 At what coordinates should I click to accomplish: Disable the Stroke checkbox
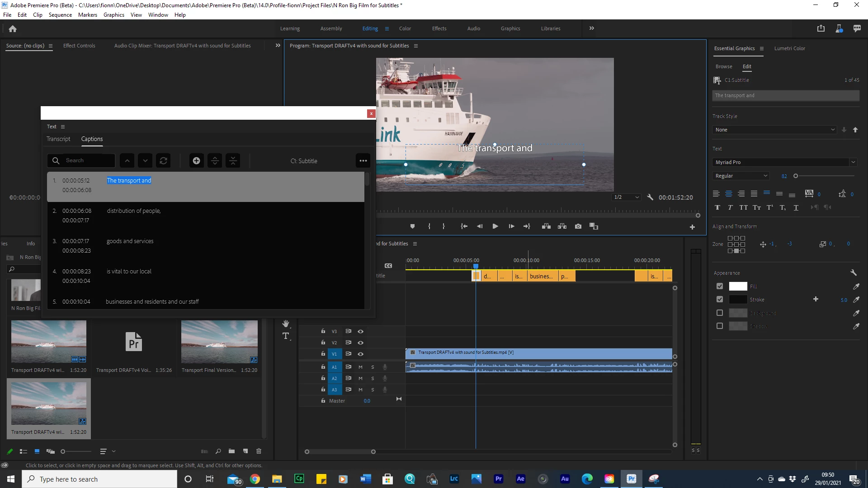click(720, 300)
